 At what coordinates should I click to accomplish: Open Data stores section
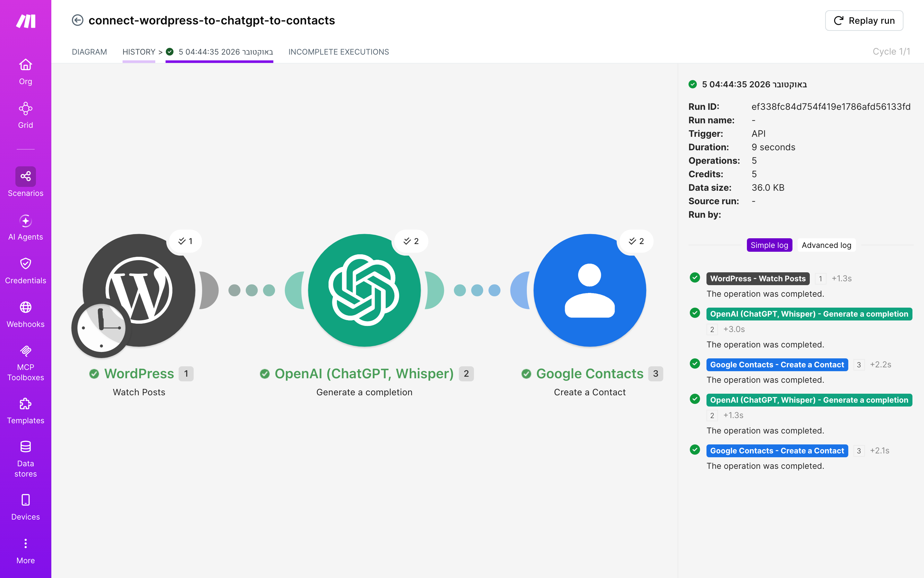coord(26,459)
